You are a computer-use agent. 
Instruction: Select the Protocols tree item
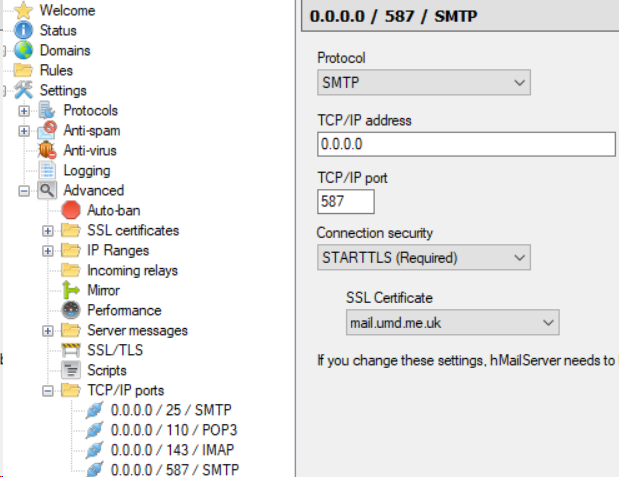[x=91, y=110]
